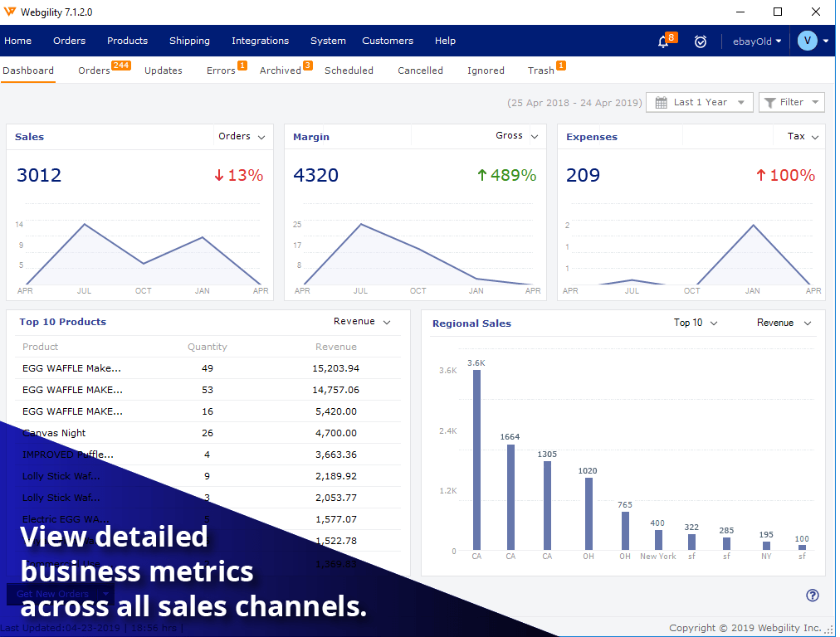Open the Help menu
Viewport: 840px width, 637px height.
445,41
